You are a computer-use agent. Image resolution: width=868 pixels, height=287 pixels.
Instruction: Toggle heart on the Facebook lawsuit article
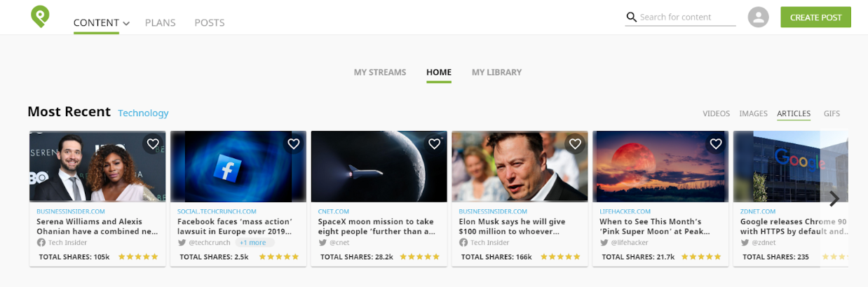click(294, 144)
